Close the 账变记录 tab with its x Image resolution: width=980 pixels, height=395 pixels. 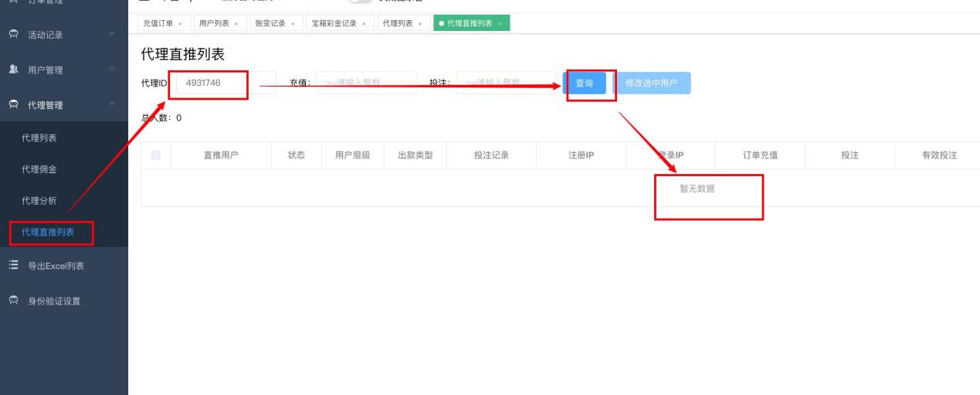291,24
